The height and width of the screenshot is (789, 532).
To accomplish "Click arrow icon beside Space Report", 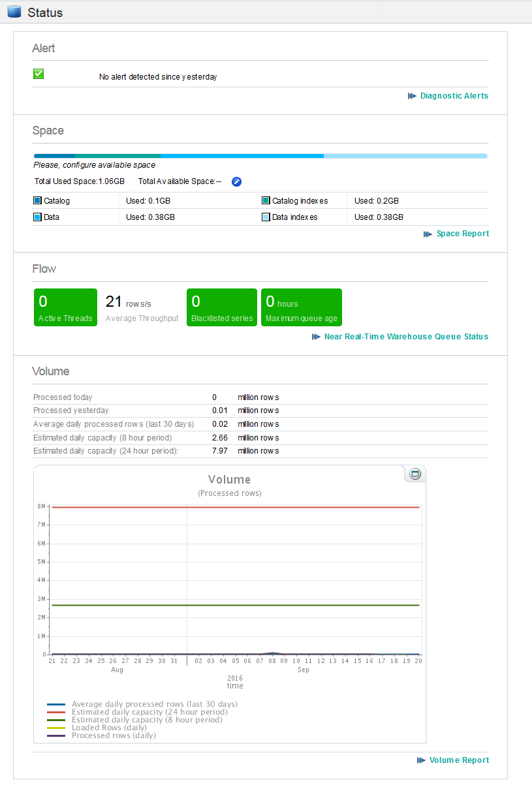I will tap(428, 234).
